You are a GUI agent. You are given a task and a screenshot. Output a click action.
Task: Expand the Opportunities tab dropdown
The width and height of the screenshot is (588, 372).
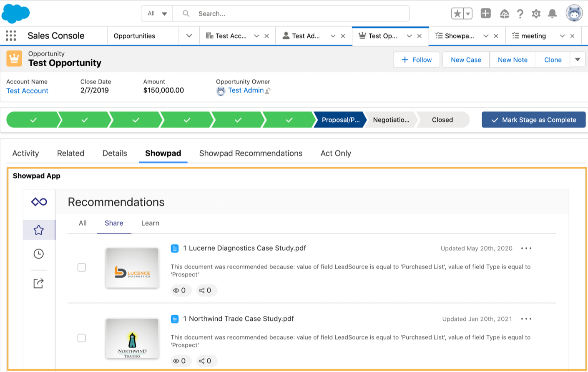tap(189, 35)
